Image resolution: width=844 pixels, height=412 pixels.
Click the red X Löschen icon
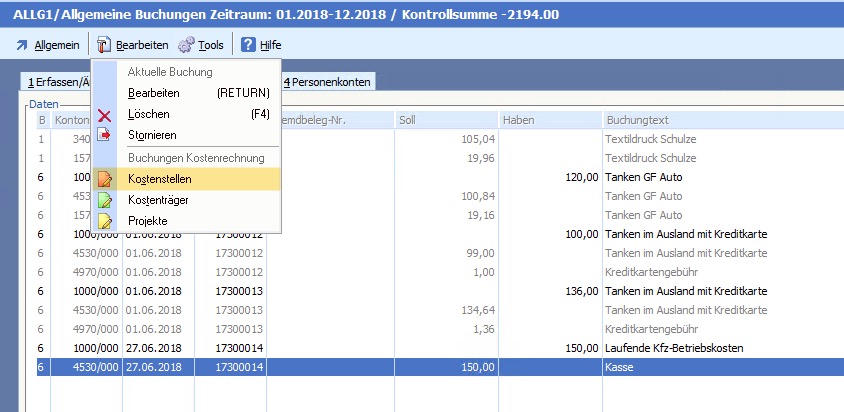pos(105,115)
